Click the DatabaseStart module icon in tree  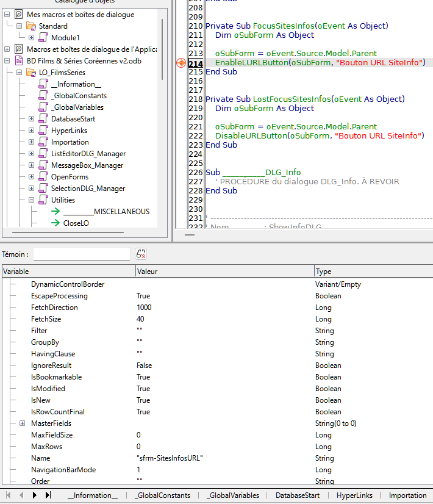[43, 118]
